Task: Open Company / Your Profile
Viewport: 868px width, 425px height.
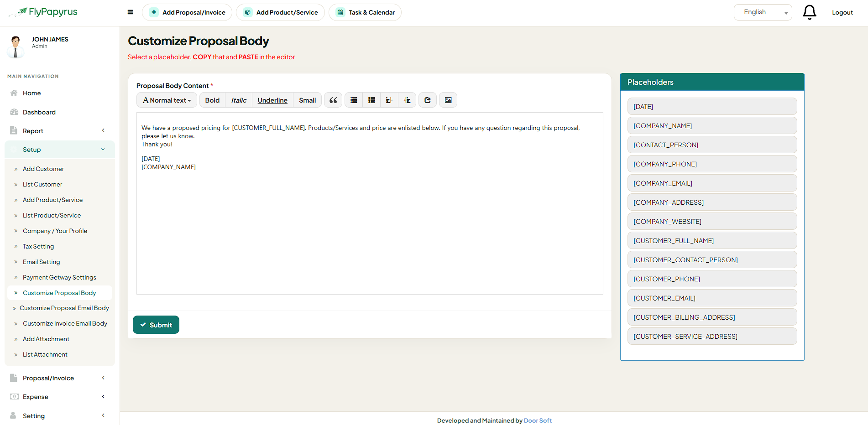Action: point(55,231)
